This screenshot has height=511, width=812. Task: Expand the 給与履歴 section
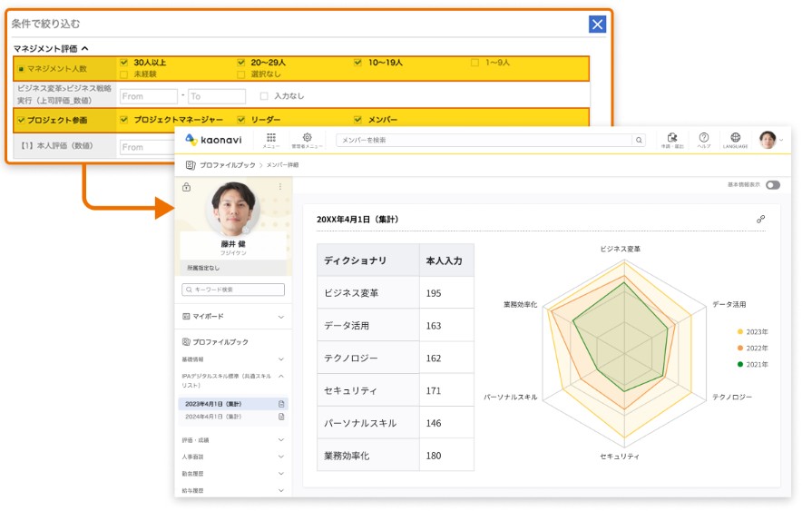(x=281, y=490)
